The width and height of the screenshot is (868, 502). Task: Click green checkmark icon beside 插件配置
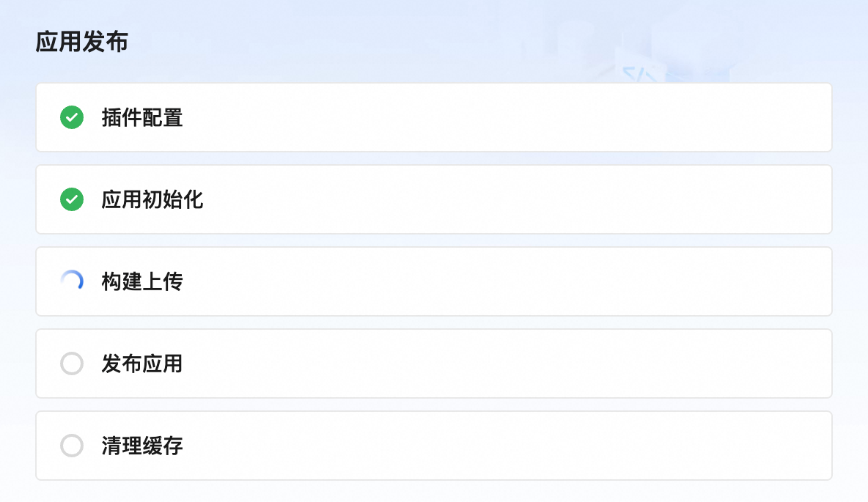click(x=72, y=117)
